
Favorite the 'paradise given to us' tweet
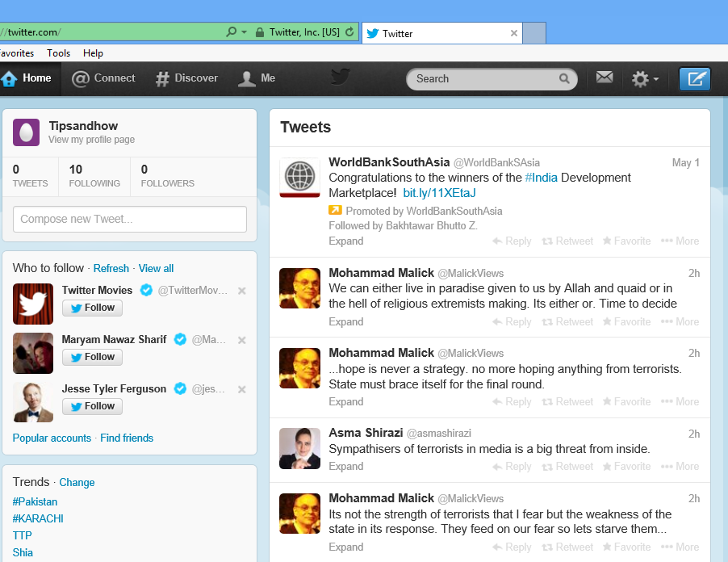click(627, 322)
